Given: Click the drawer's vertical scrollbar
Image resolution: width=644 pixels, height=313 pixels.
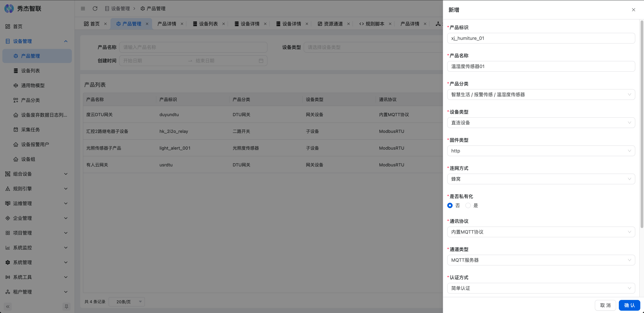Looking at the screenshot, I should [641, 125].
